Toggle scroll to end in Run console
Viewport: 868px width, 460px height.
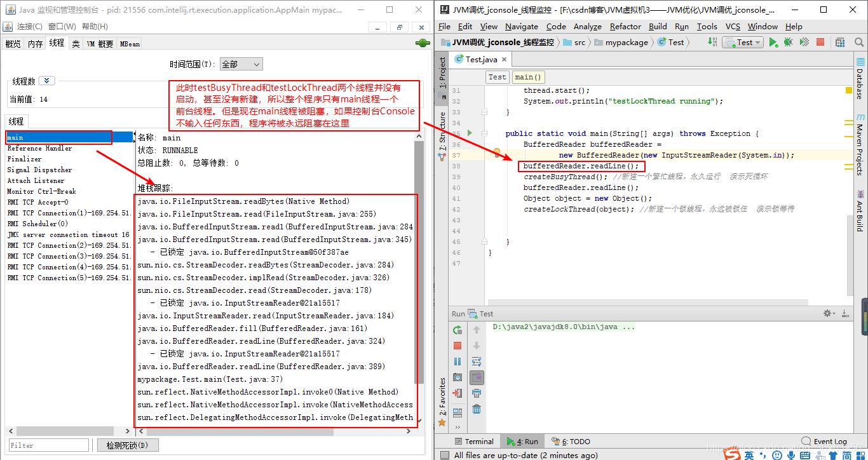coord(477,377)
